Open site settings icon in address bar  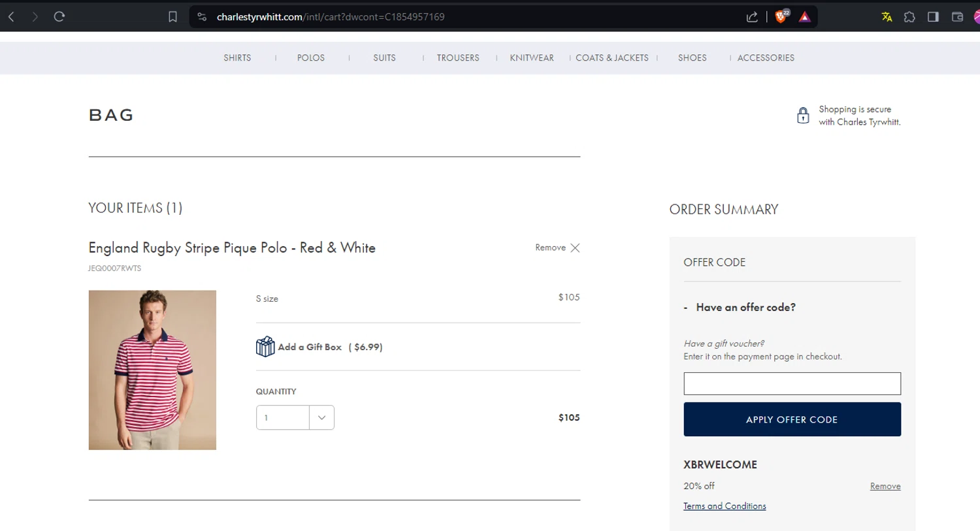(202, 17)
